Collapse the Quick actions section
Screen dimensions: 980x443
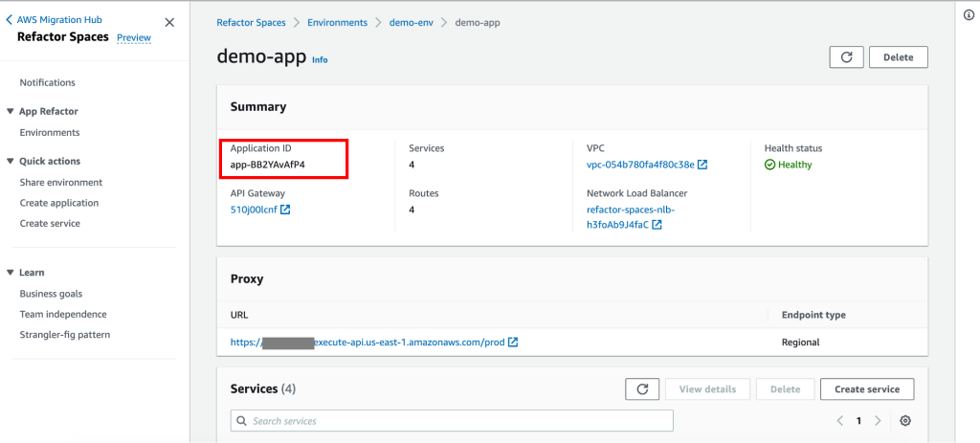(10, 161)
